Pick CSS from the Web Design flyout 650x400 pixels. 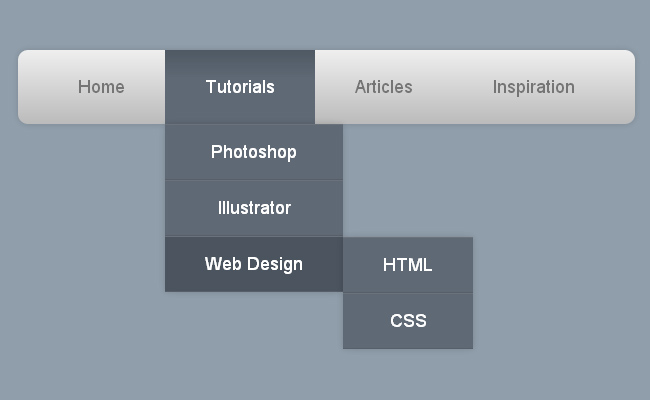coord(408,321)
